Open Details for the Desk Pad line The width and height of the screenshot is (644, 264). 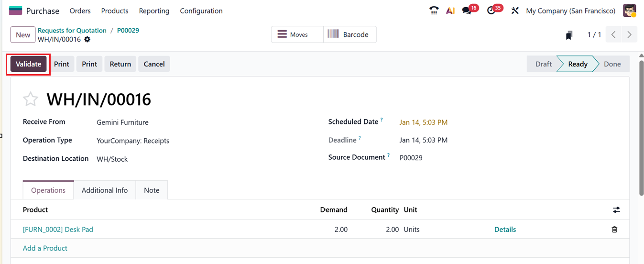(505, 230)
